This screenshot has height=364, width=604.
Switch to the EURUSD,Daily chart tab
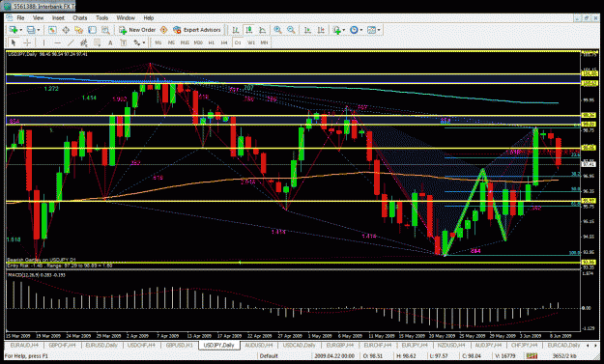[101, 345]
